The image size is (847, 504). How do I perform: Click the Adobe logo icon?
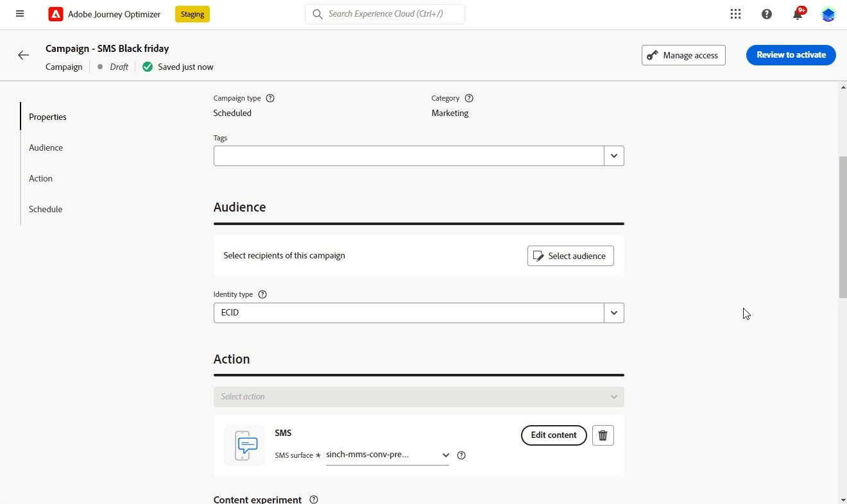56,14
